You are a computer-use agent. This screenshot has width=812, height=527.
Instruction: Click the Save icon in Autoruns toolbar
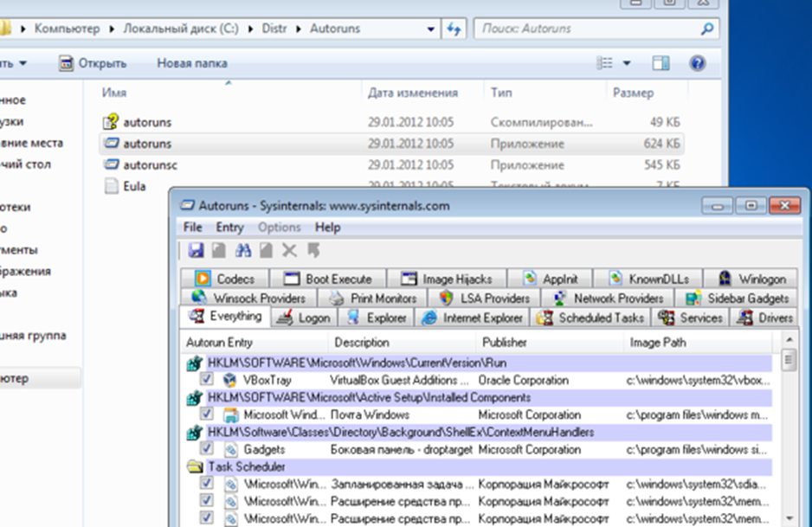pos(196,251)
